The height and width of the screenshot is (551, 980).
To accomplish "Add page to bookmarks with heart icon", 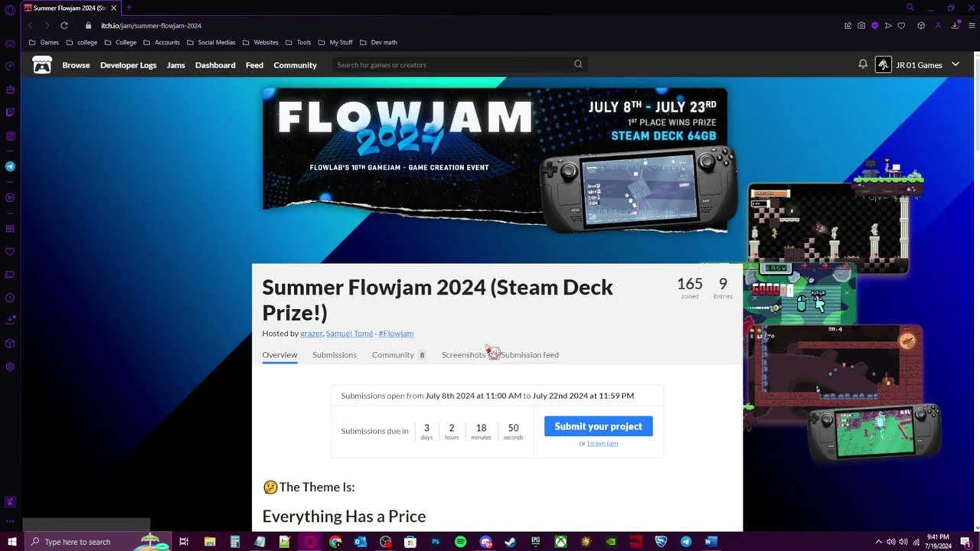I will click(x=901, y=25).
